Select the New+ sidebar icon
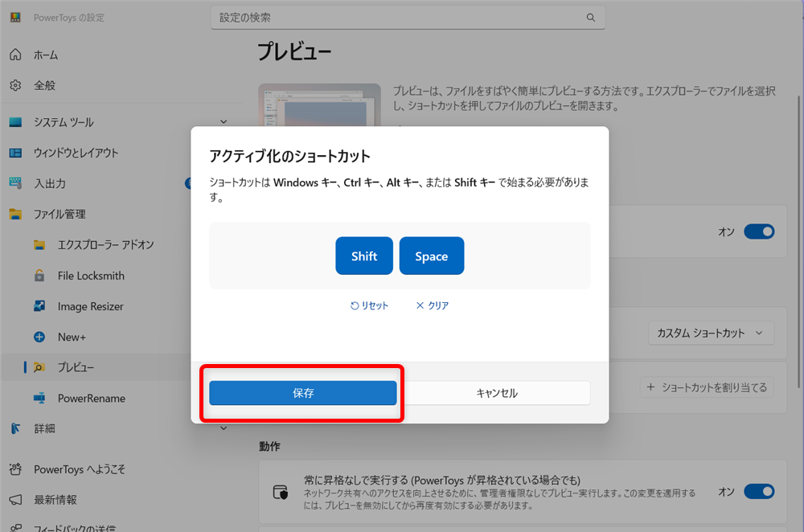804x532 pixels. click(x=38, y=337)
